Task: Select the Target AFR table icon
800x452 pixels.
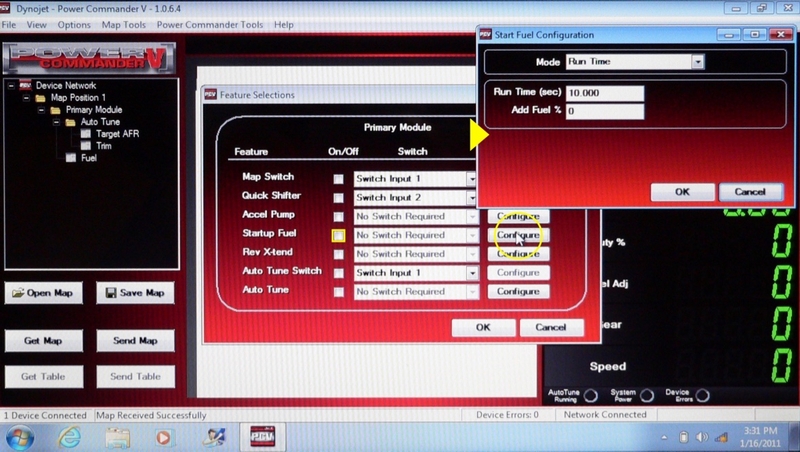Action: point(85,133)
